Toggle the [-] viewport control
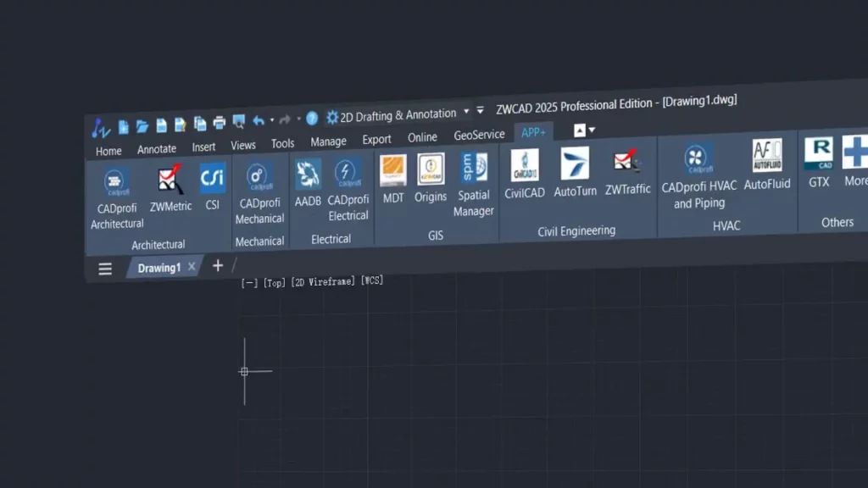868x488 pixels. coord(249,283)
